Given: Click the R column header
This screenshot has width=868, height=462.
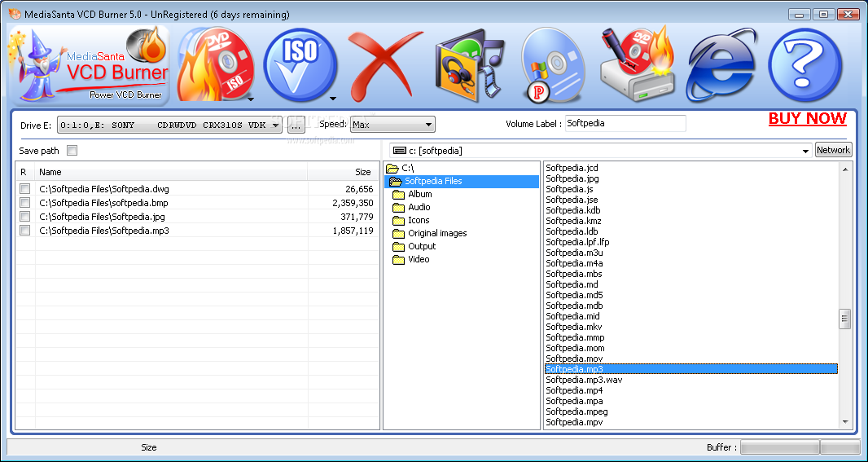Looking at the screenshot, I should click(x=25, y=172).
